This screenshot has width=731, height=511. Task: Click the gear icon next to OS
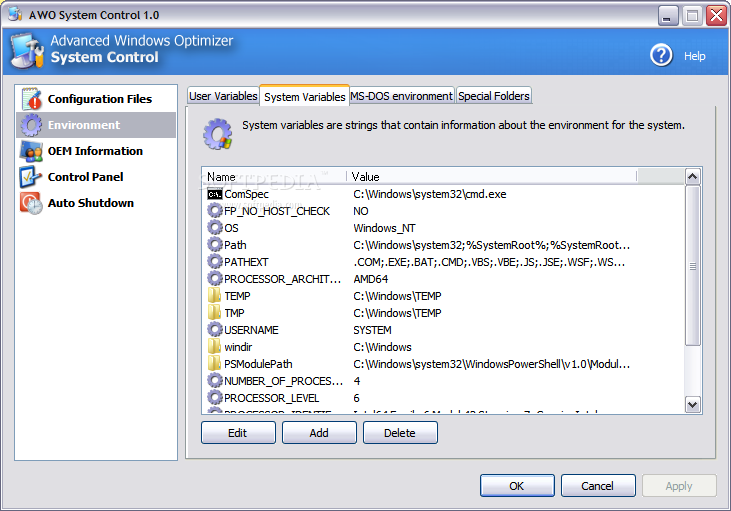214,228
